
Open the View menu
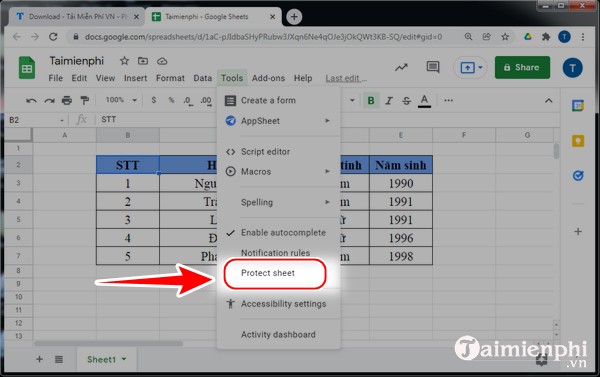tap(105, 78)
